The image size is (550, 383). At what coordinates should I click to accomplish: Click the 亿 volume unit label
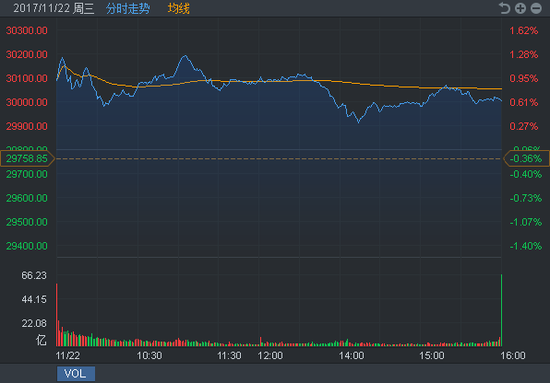coord(41,340)
